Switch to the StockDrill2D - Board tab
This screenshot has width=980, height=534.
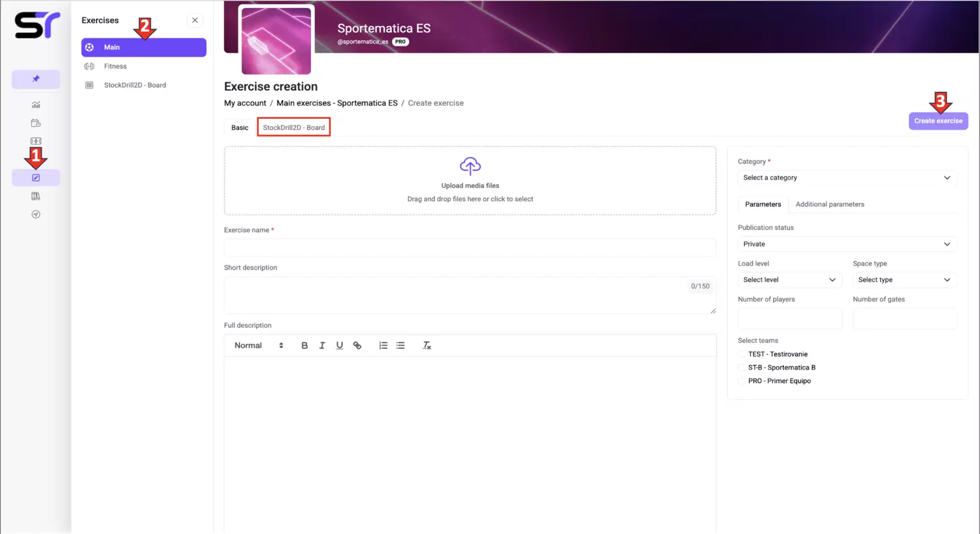(294, 127)
